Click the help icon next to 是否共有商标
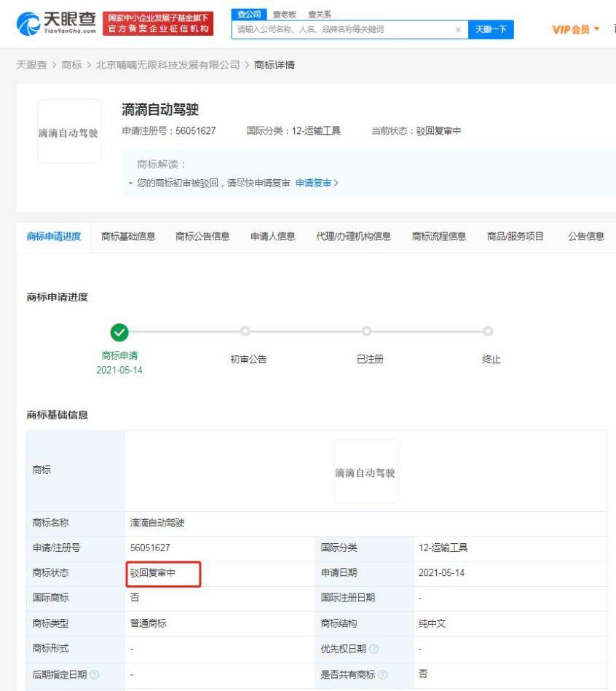 (x=383, y=674)
